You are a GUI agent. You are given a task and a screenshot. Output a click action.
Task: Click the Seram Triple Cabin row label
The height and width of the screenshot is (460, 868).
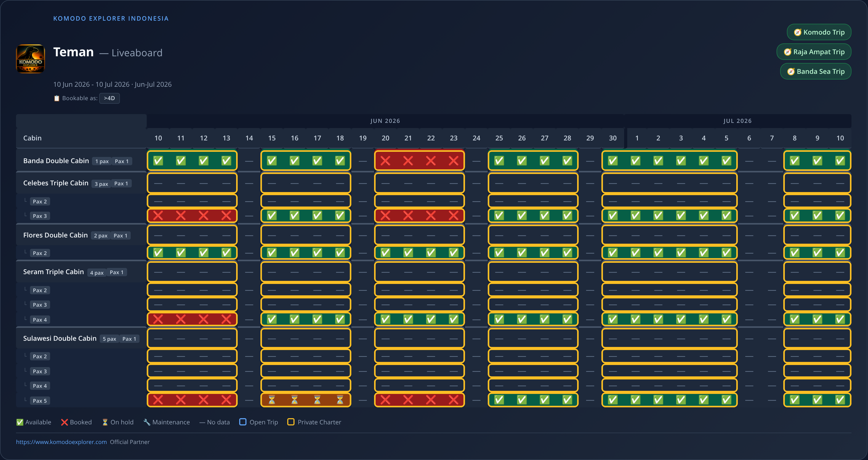[53, 272]
